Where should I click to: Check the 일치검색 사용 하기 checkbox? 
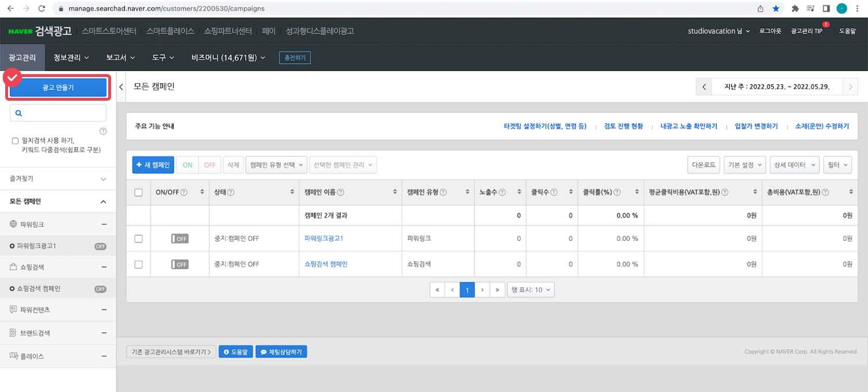click(15, 141)
